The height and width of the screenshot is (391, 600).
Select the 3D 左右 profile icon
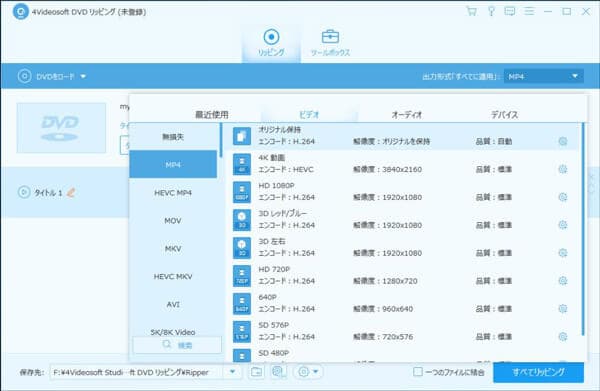point(242,248)
